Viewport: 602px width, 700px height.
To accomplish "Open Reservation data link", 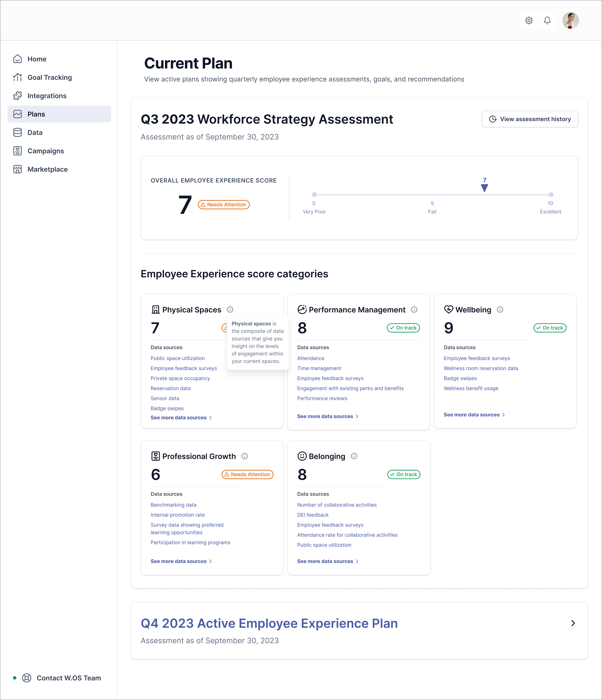I will [171, 389].
